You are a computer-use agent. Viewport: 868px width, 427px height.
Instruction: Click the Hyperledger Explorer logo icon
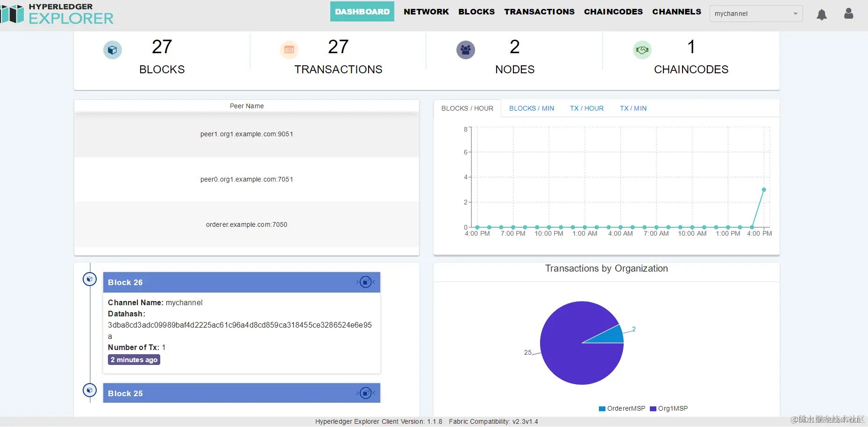(x=13, y=14)
